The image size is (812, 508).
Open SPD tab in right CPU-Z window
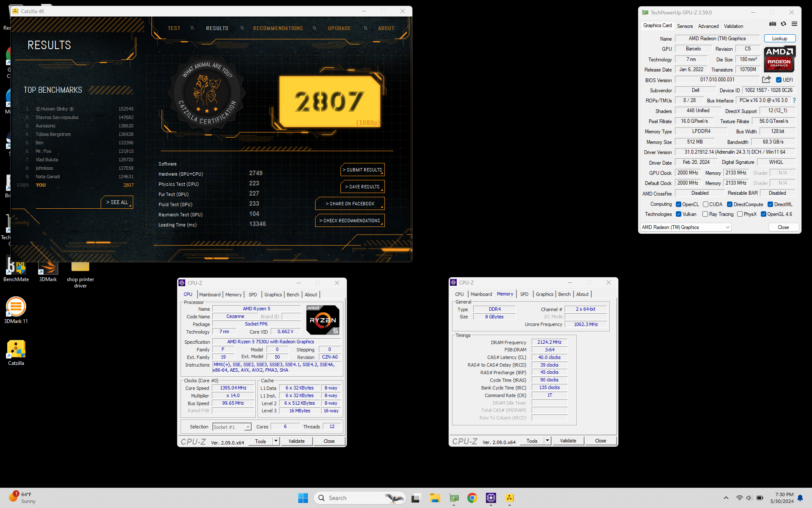coord(524,294)
